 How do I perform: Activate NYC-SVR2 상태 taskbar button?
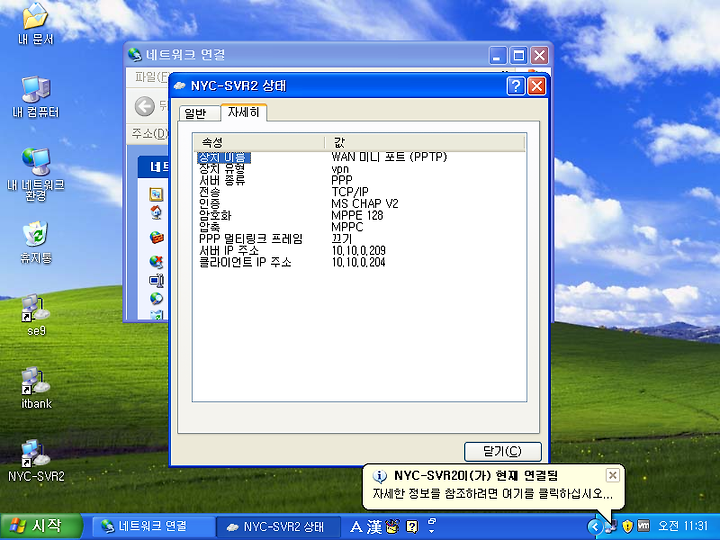[278, 526]
